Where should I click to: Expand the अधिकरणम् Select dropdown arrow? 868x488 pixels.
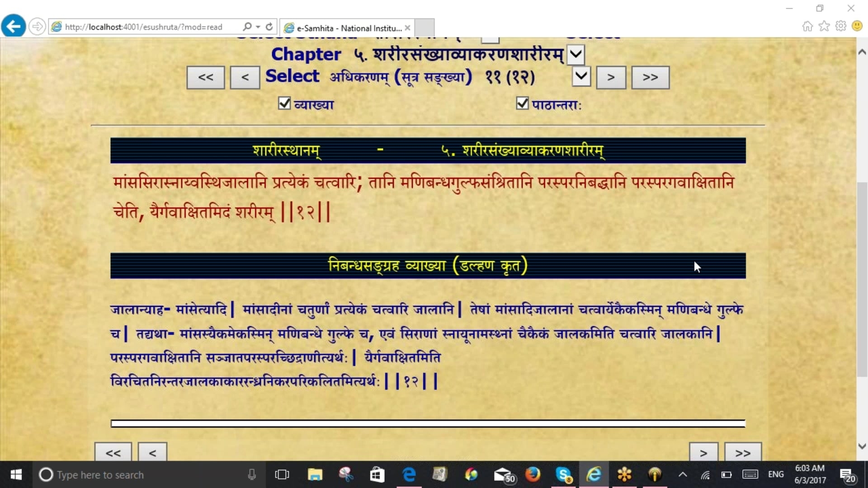click(581, 76)
